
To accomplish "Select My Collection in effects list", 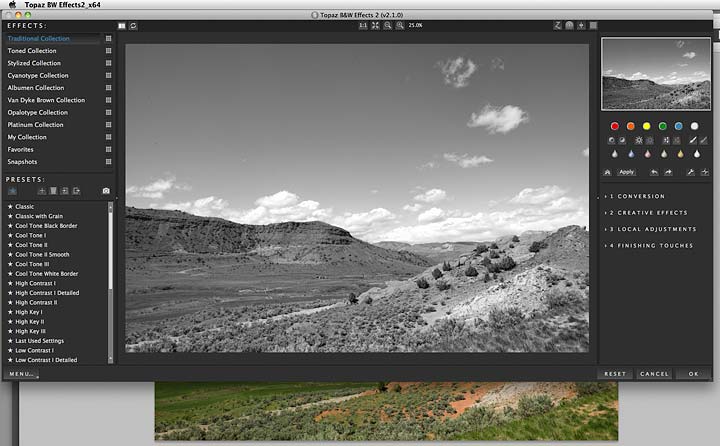I will (x=27, y=137).
